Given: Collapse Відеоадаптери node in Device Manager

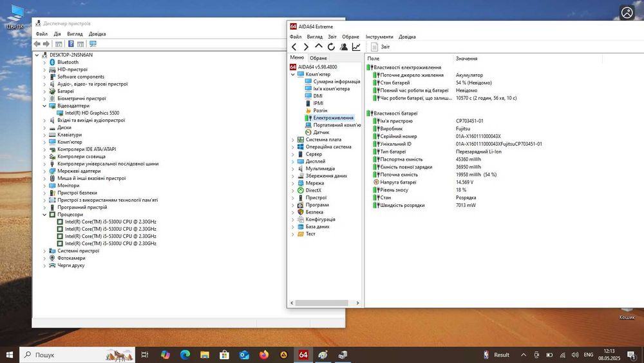Looking at the screenshot, I should click(x=44, y=106).
